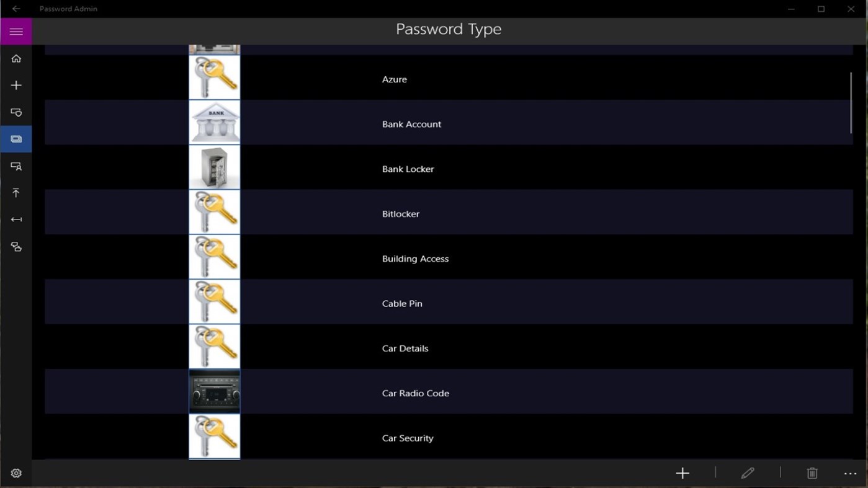Select the Home icon in the sidebar

tap(16, 58)
